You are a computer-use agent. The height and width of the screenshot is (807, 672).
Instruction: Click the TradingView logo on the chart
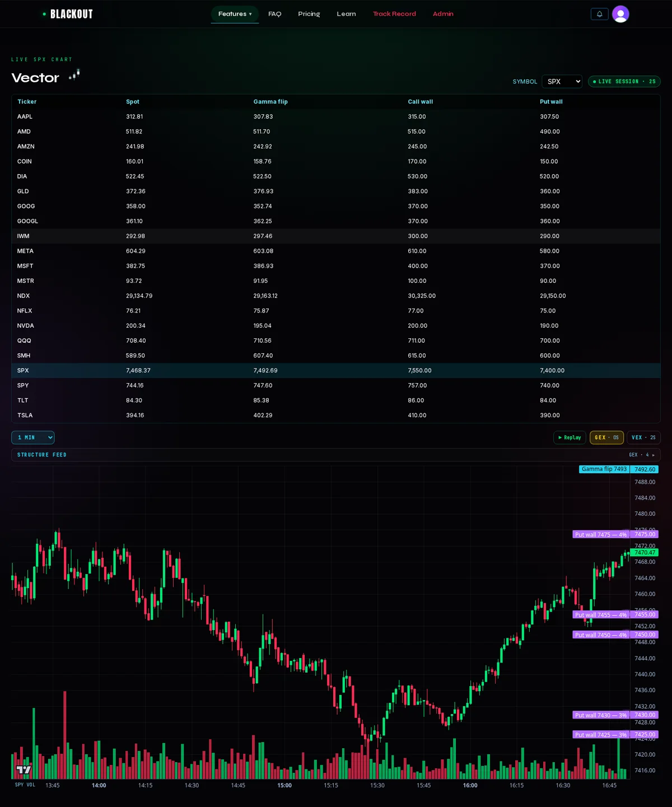(24, 770)
